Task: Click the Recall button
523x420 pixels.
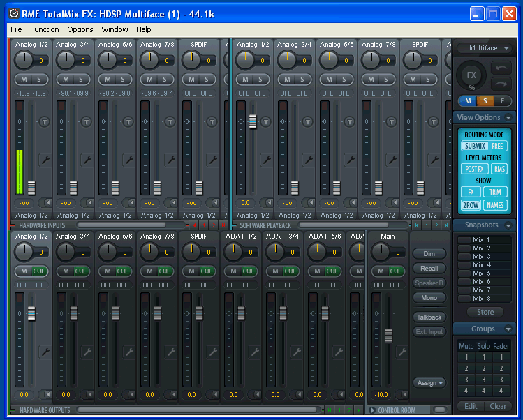Action: tap(429, 269)
